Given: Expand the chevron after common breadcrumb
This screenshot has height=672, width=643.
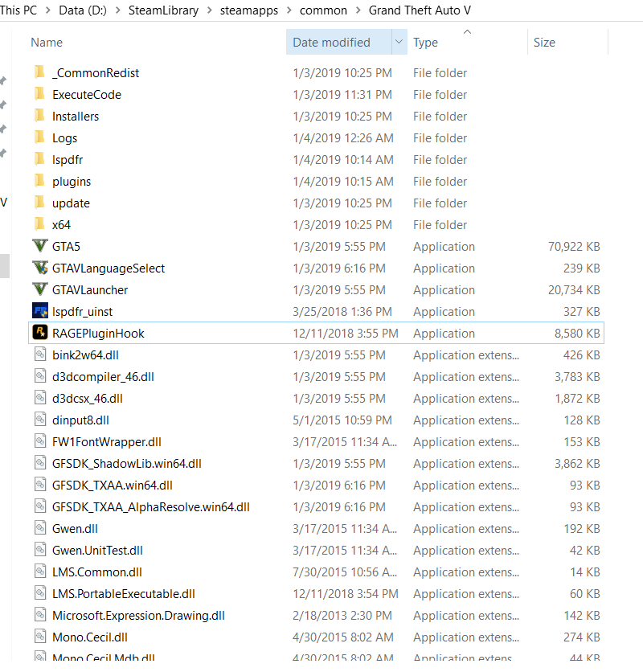Looking at the screenshot, I should coord(358,10).
